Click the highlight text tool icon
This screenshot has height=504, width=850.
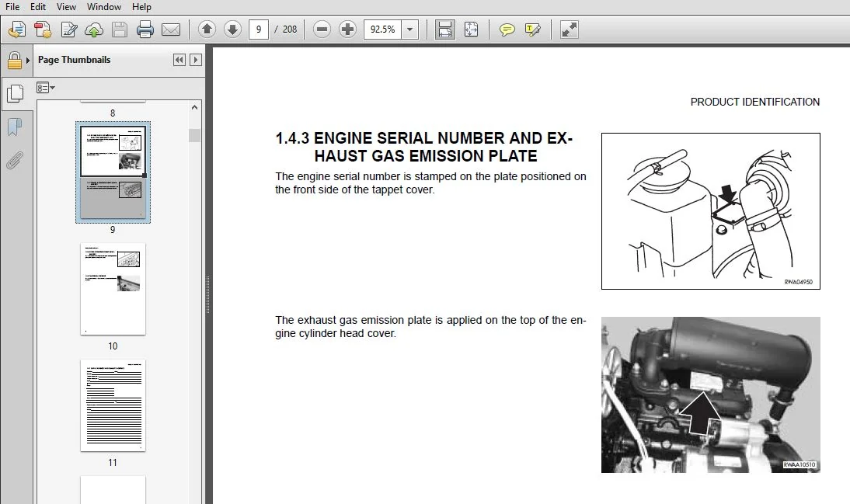coord(533,30)
